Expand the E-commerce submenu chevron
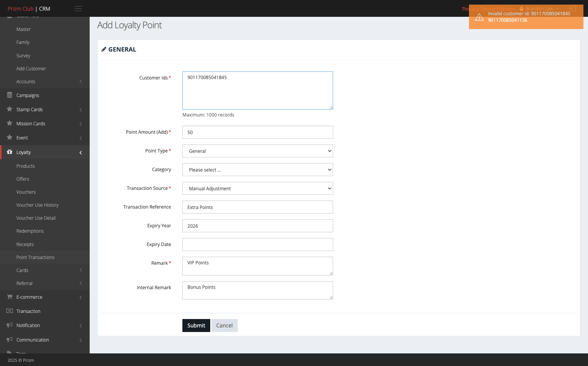Screen dimensions: 588x366 click(x=81, y=297)
